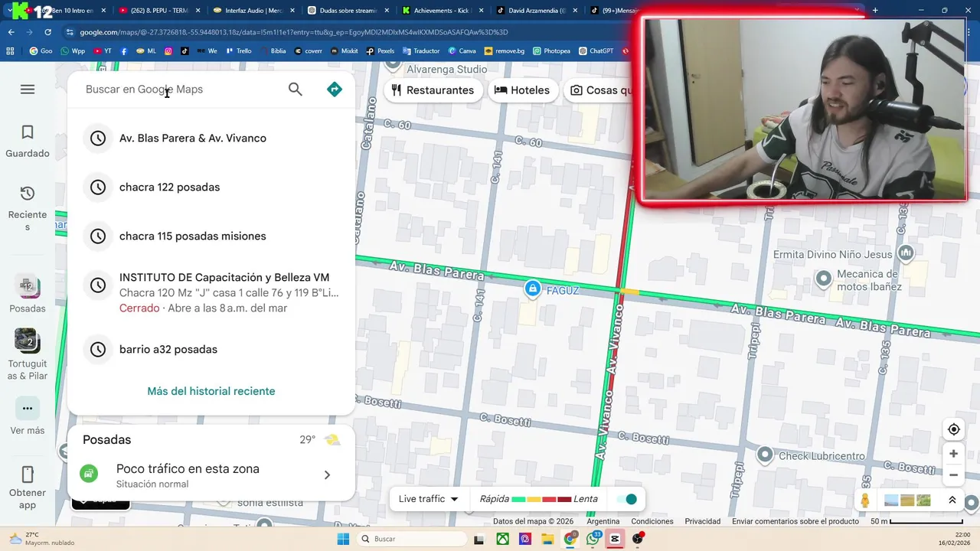Open Más del historial reciente link
This screenshot has width=980, height=551.
coord(211,391)
